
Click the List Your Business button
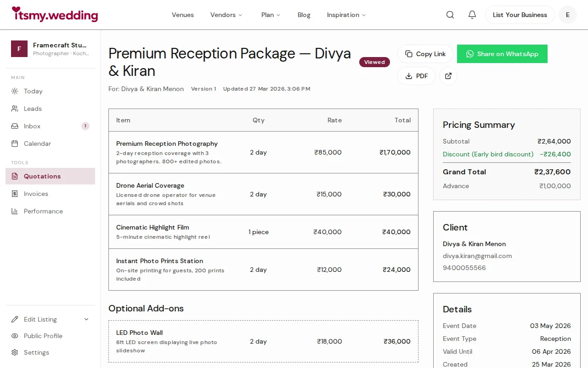520,15
